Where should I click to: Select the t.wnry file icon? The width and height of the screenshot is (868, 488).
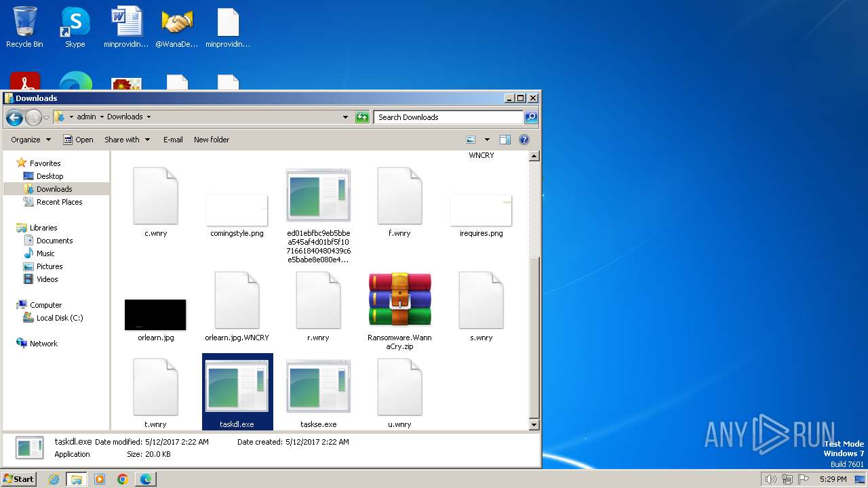[x=156, y=387]
